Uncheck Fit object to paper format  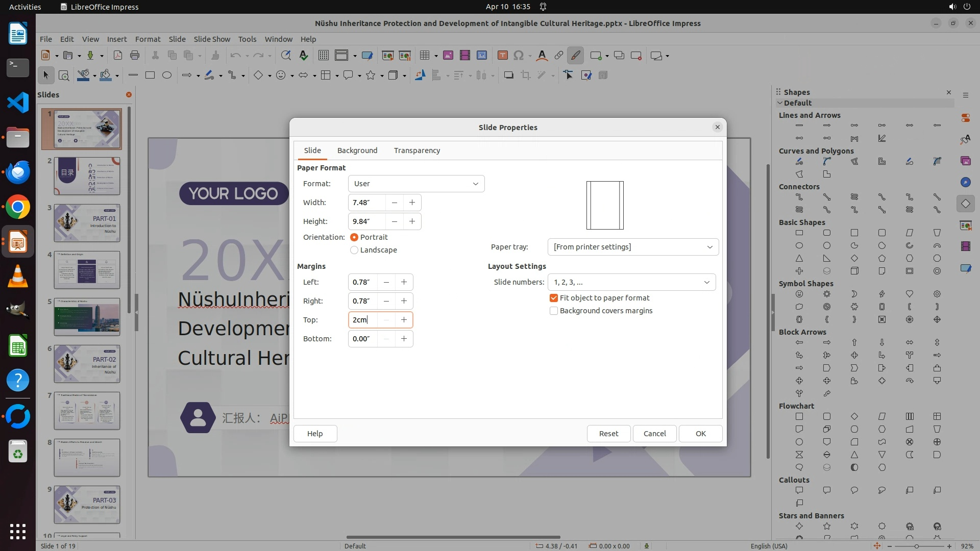[x=554, y=298]
